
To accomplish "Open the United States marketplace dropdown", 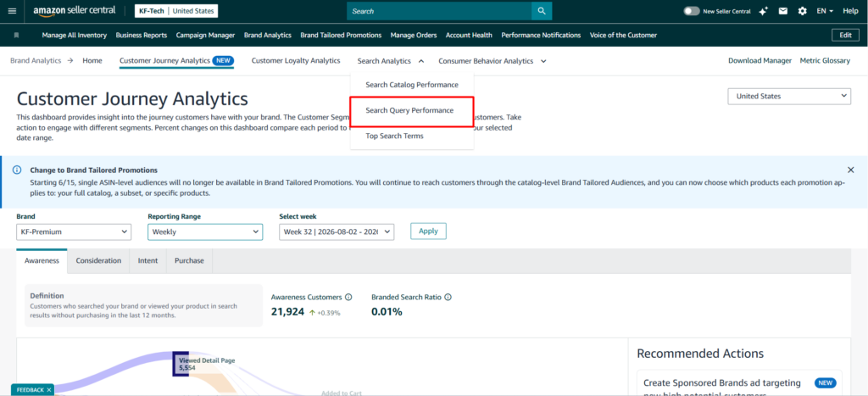I will coord(789,96).
